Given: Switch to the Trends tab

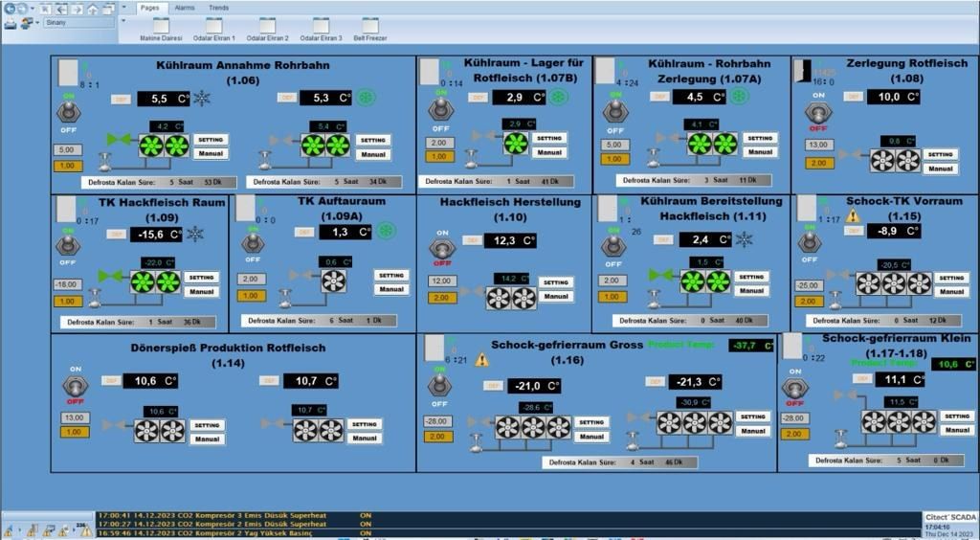Looking at the screenshot, I should tap(219, 8).
